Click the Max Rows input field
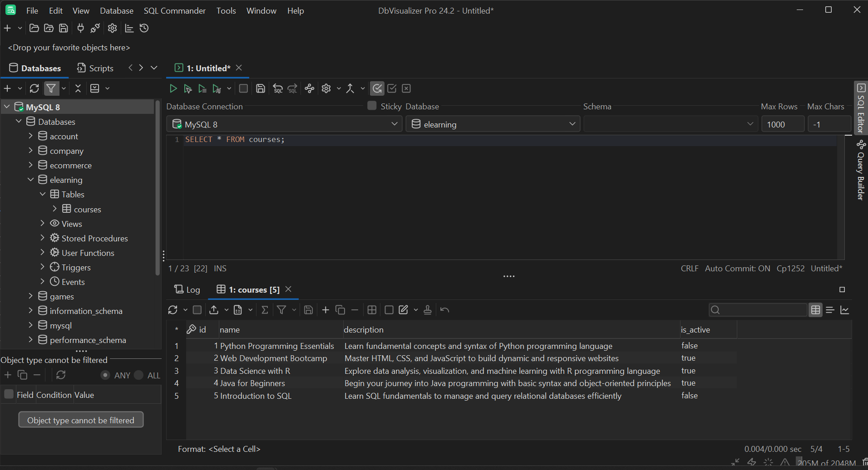868x470 pixels. [x=782, y=124]
